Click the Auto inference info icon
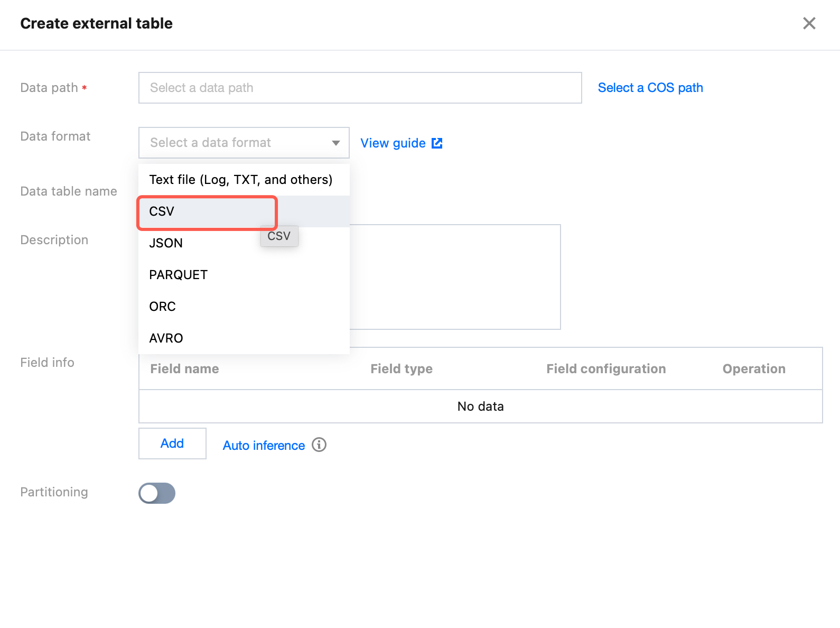 [319, 445]
